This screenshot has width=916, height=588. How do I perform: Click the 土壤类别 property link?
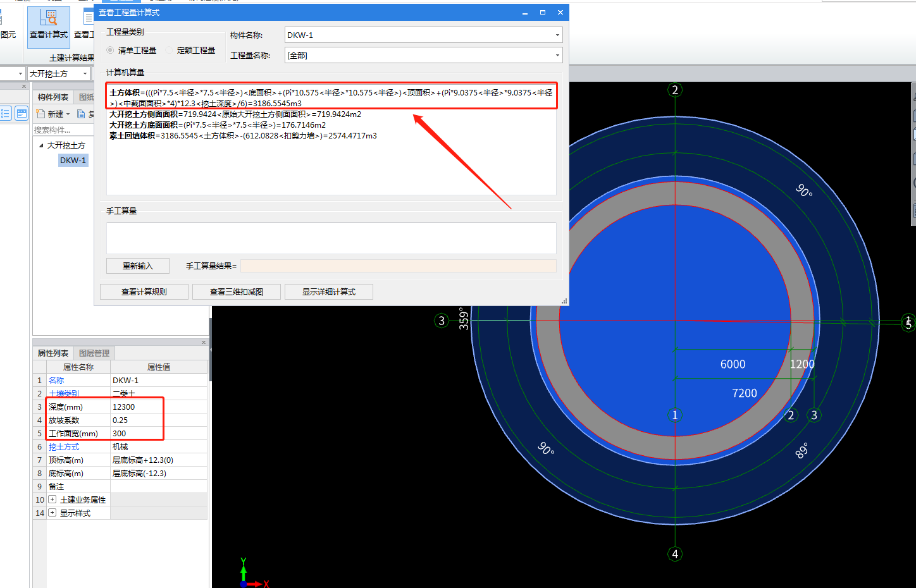pos(64,393)
